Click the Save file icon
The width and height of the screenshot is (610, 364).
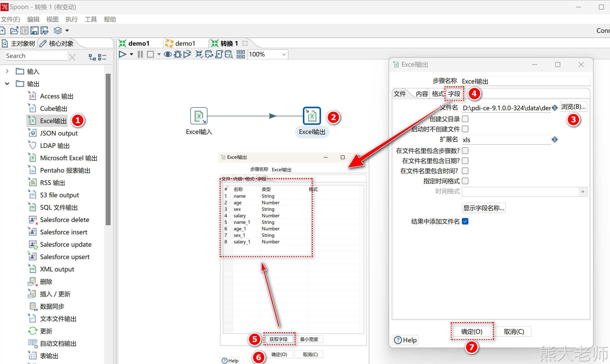[x=34, y=31]
